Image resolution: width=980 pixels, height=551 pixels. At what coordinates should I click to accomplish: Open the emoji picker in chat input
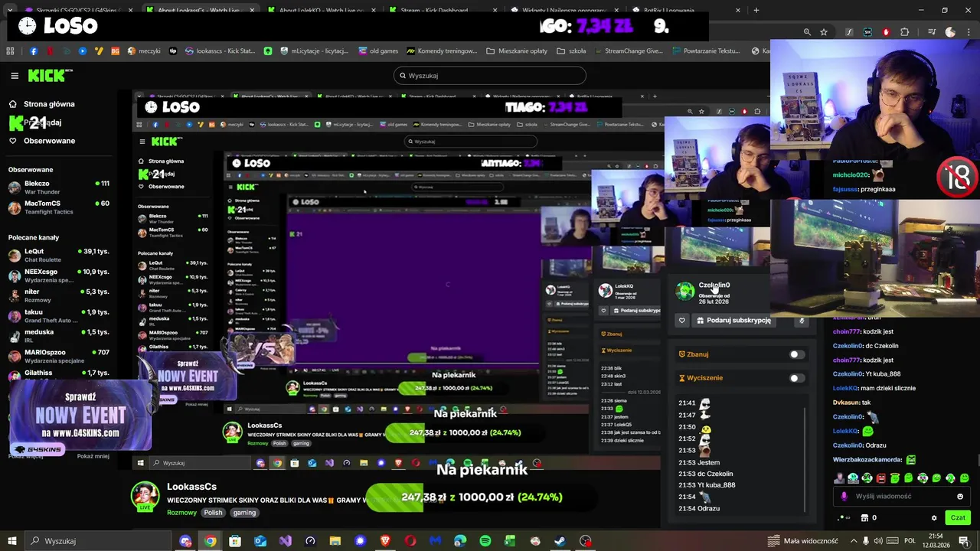tap(960, 496)
